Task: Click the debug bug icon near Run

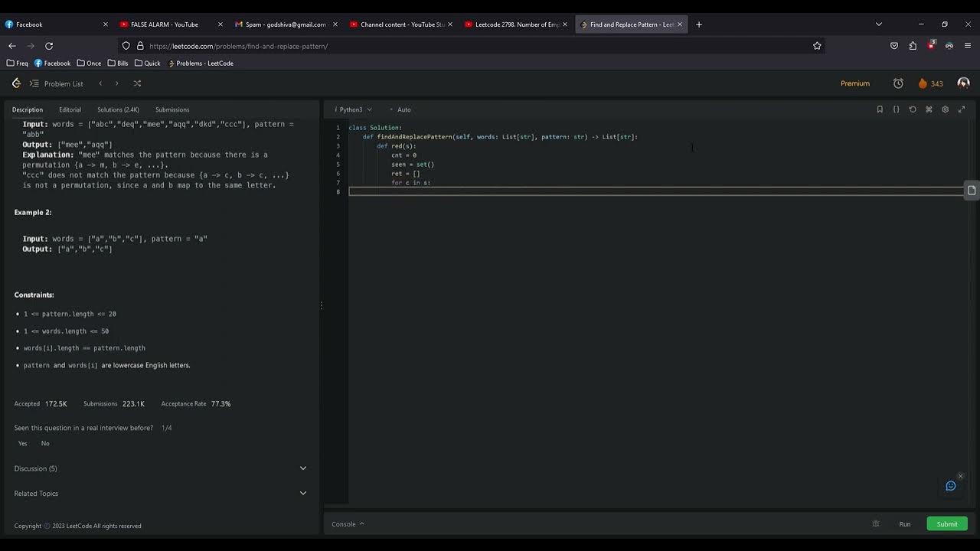Action: click(x=876, y=524)
